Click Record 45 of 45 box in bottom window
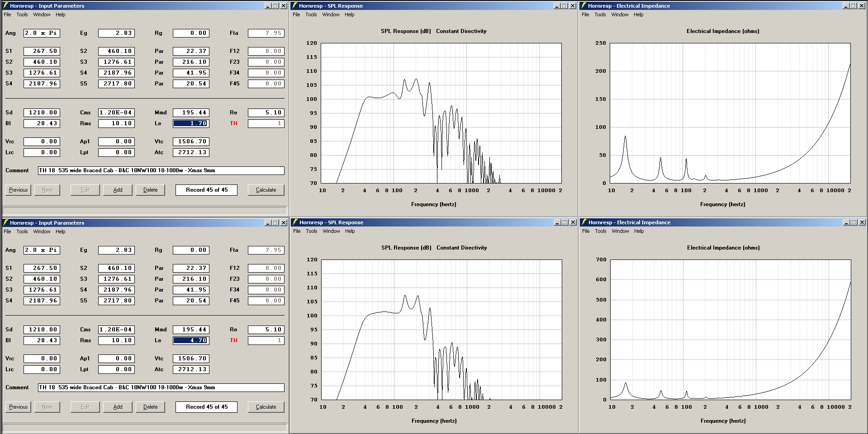The image size is (868, 434). 207,407
